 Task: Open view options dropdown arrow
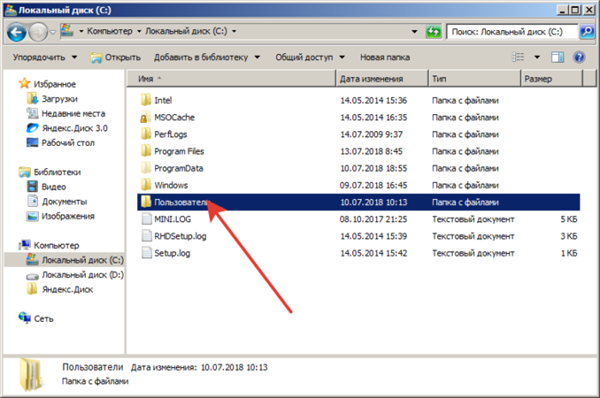tap(537, 57)
